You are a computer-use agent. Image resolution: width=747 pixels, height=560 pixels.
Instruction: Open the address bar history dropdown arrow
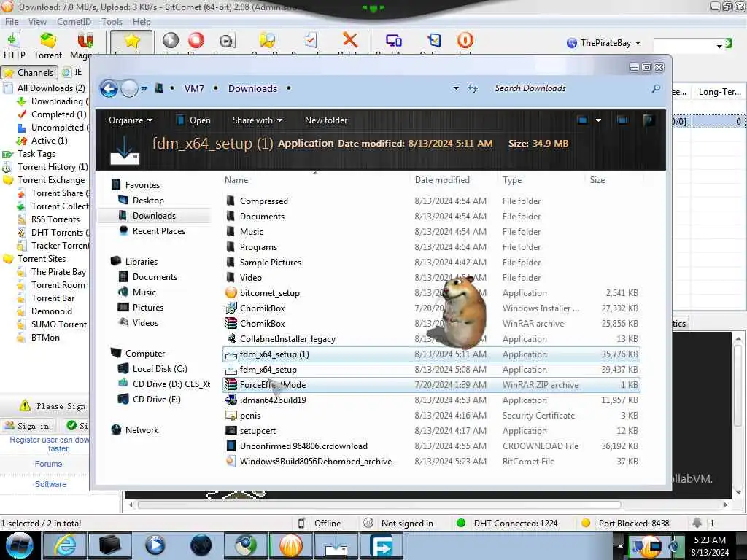(456, 88)
